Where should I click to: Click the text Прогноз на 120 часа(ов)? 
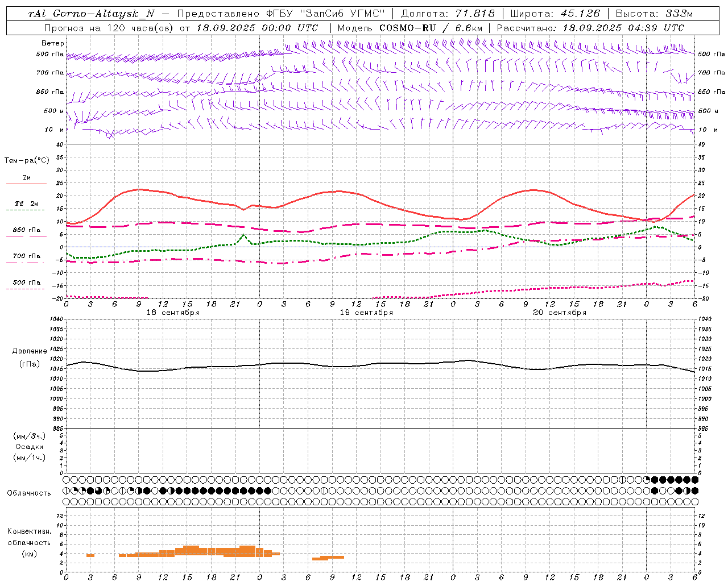pyautogui.click(x=109, y=28)
